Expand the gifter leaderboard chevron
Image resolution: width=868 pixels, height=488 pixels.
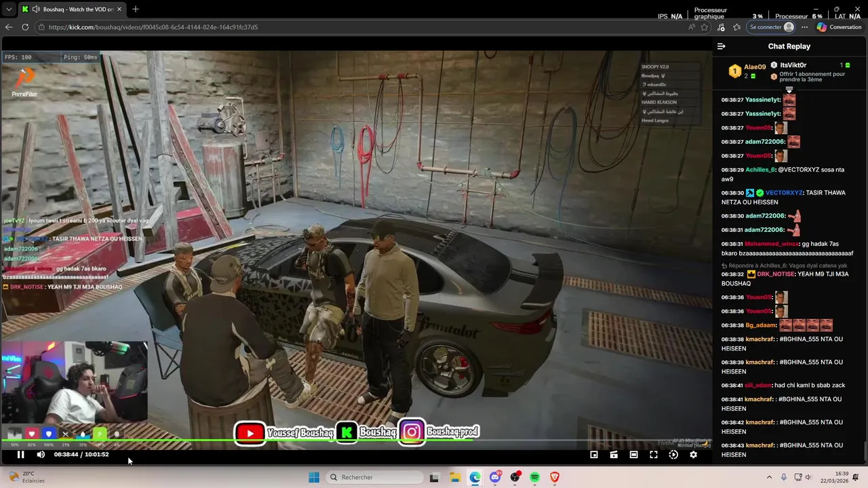click(x=789, y=89)
